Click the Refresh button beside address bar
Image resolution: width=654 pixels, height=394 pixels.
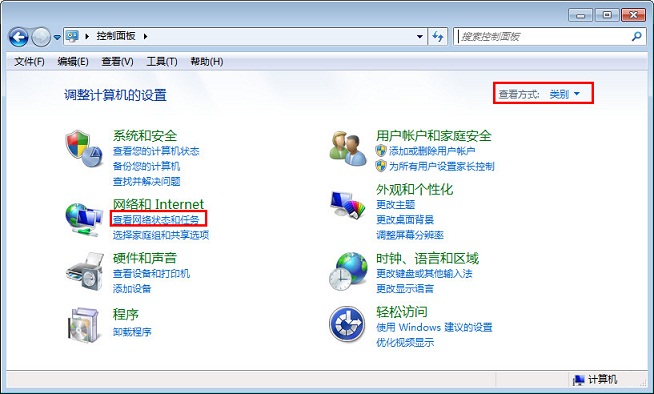438,37
